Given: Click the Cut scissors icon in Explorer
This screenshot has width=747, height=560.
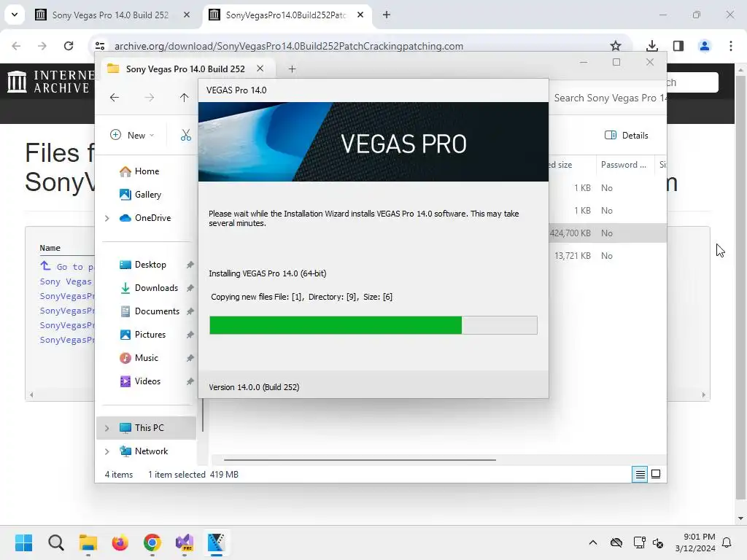Looking at the screenshot, I should (x=186, y=135).
